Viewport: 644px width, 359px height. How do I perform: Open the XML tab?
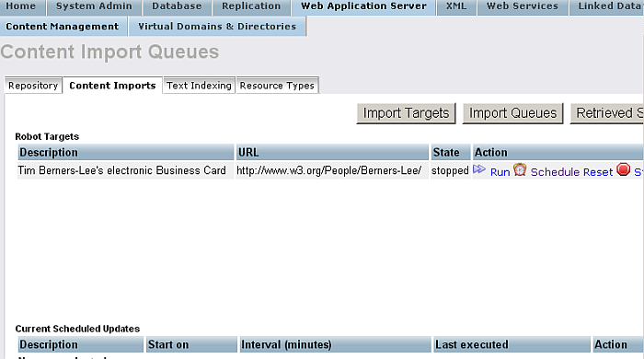point(456,6)
